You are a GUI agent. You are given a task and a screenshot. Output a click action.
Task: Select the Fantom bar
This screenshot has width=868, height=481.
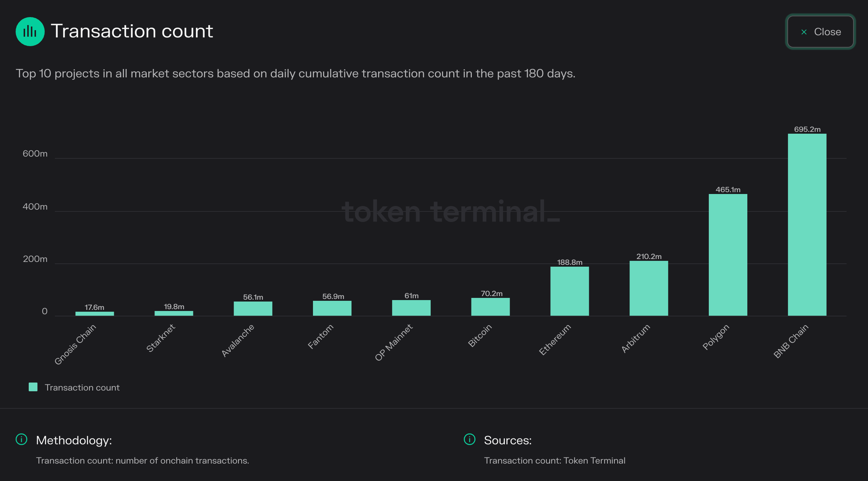pos(332,308)
